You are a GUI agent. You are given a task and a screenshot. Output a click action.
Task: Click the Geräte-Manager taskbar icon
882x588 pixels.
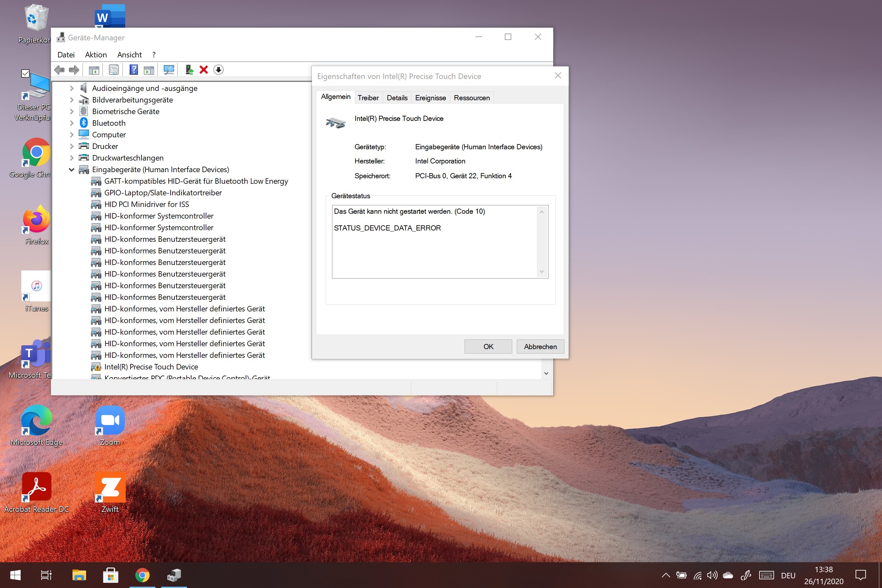[x=174, y=575]
